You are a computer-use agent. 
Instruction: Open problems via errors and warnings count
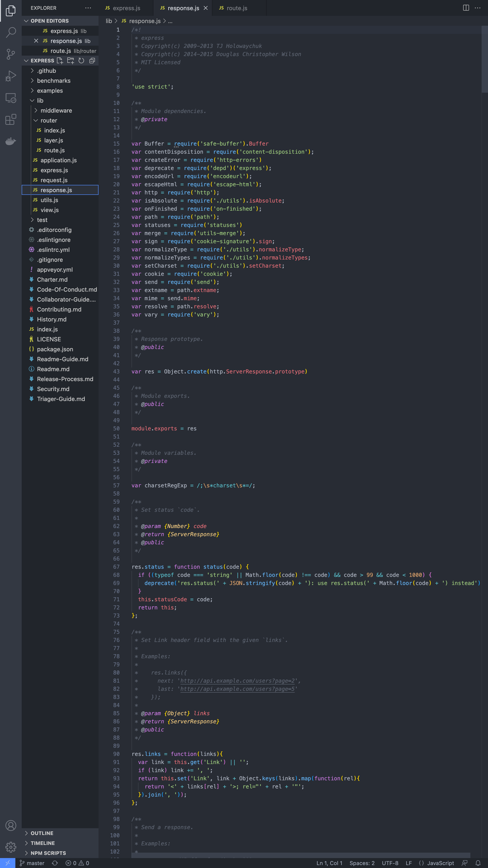click(x=77, y=863)
